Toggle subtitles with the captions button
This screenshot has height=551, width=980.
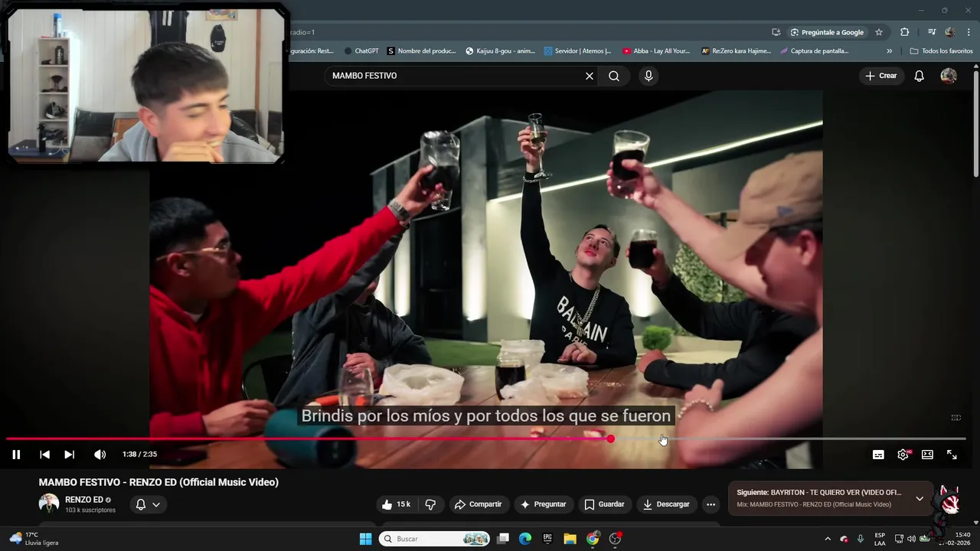point(878,455)
